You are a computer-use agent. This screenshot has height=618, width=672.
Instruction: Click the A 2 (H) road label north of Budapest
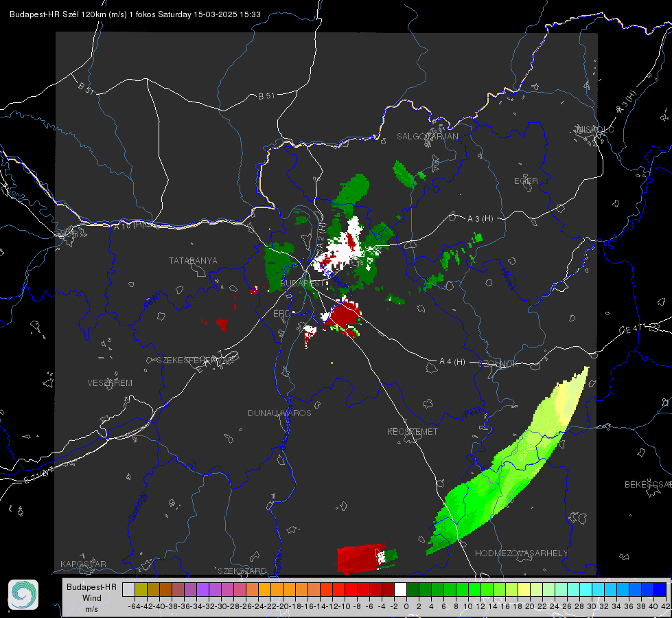(321, 236)
